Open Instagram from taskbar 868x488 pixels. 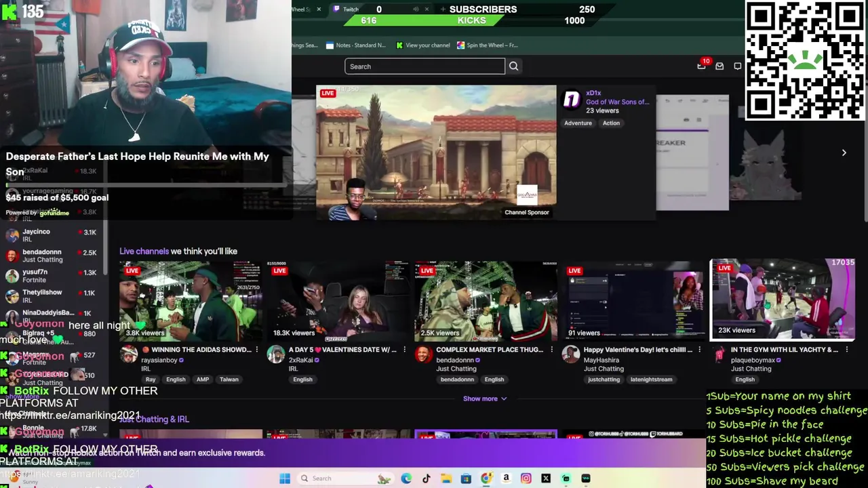526,479
